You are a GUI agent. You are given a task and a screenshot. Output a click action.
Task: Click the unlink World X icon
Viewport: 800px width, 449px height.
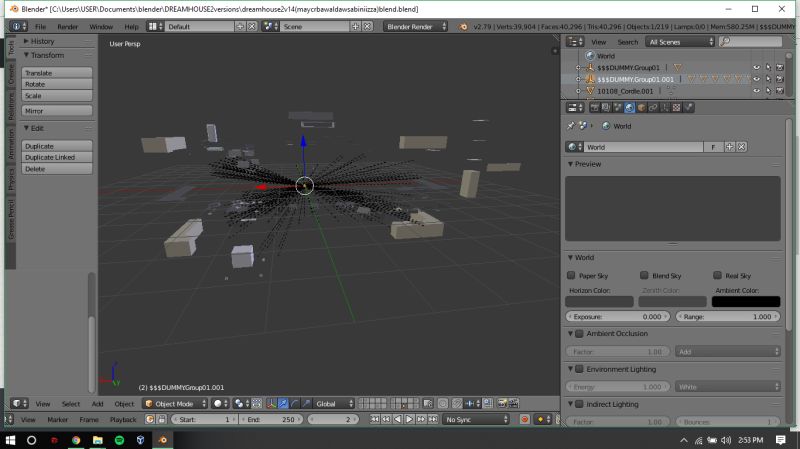coord(741,147)
